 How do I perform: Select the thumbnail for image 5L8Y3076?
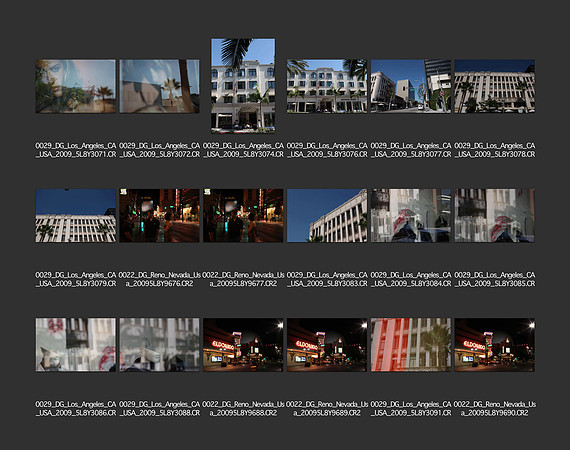pyautogui.click(x=327, y=86)
